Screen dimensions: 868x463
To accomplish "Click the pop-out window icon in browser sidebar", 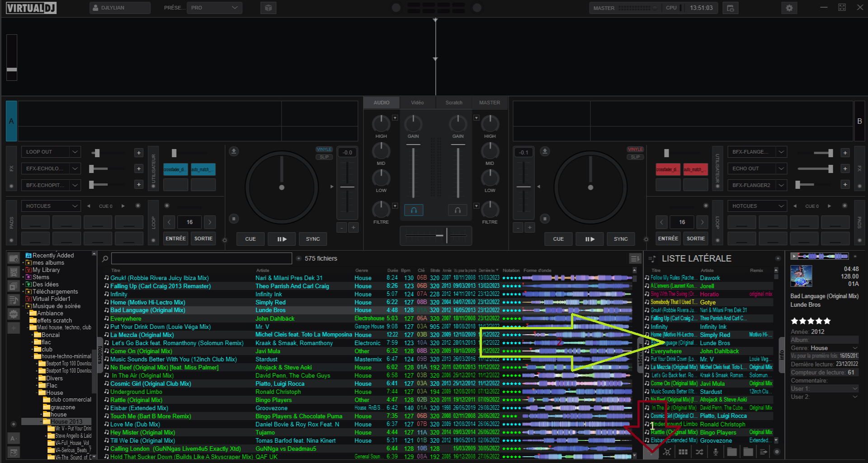I will click(x=14, y=453).
